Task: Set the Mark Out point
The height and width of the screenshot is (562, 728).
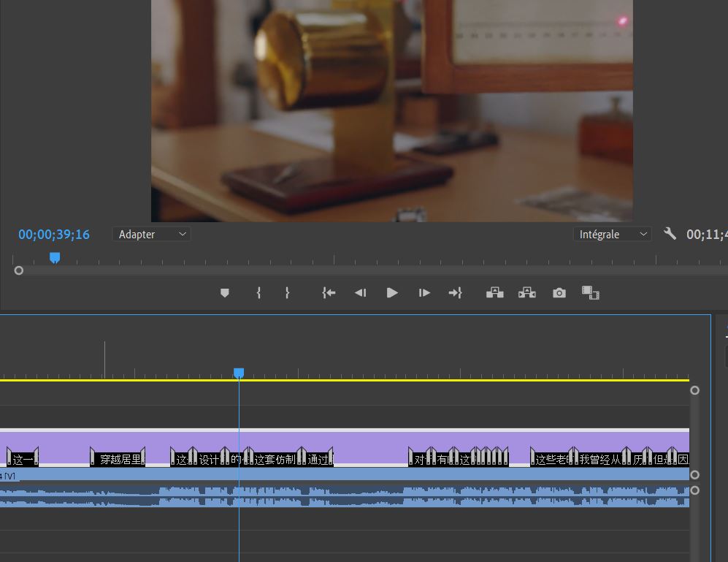Action: point(287,293)
